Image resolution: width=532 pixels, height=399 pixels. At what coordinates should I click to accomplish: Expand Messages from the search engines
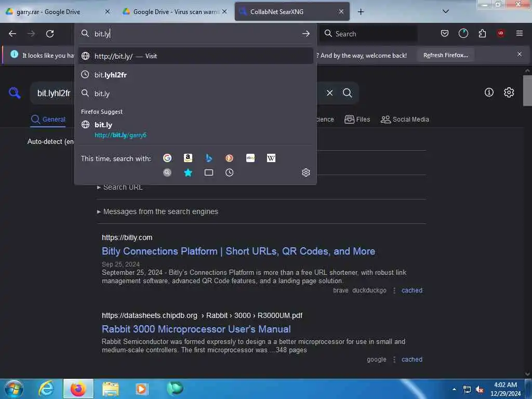point(158,211)
